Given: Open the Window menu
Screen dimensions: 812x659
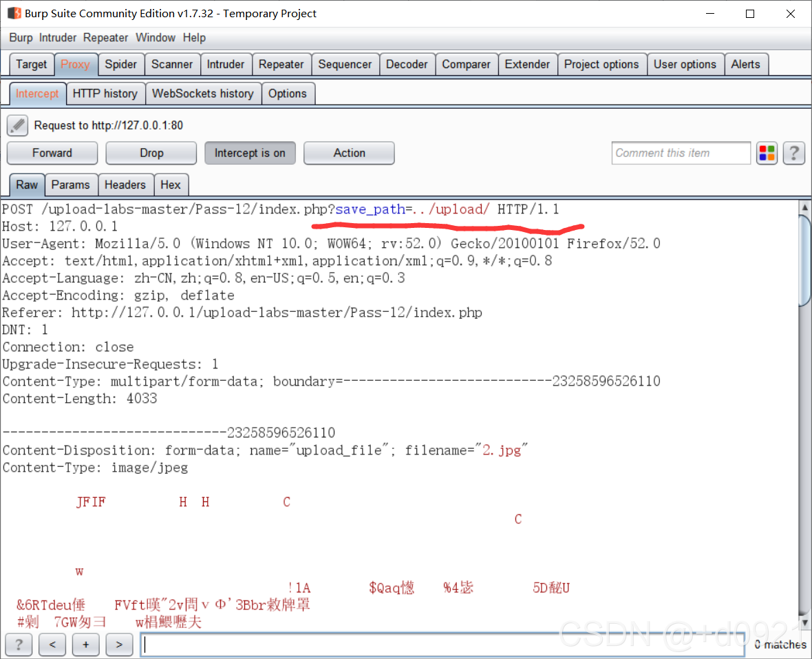Looking at the screenshot, I should tap(156, 38).
